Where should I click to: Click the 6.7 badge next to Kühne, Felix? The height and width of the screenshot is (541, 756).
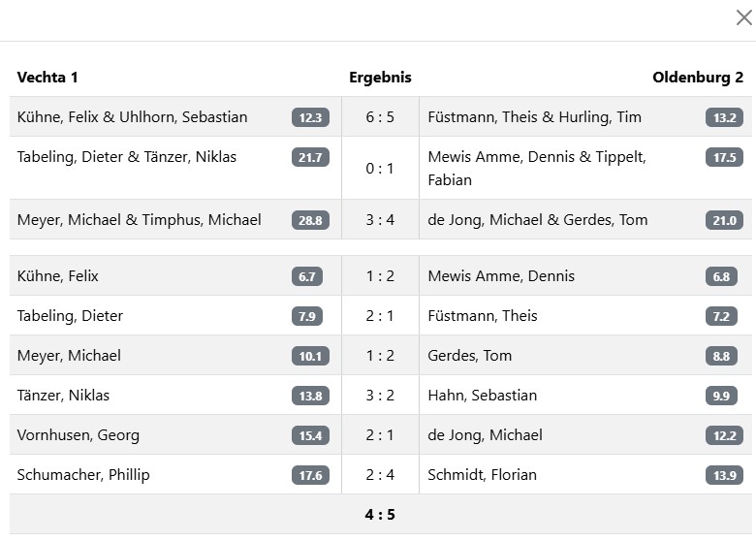tap(307, 277)
